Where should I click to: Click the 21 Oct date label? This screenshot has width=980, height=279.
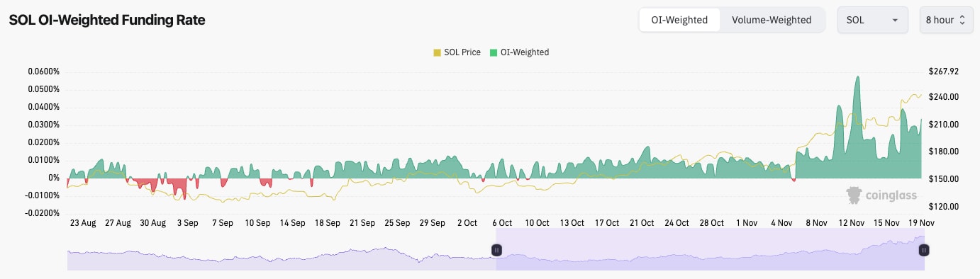coord(642,222)
